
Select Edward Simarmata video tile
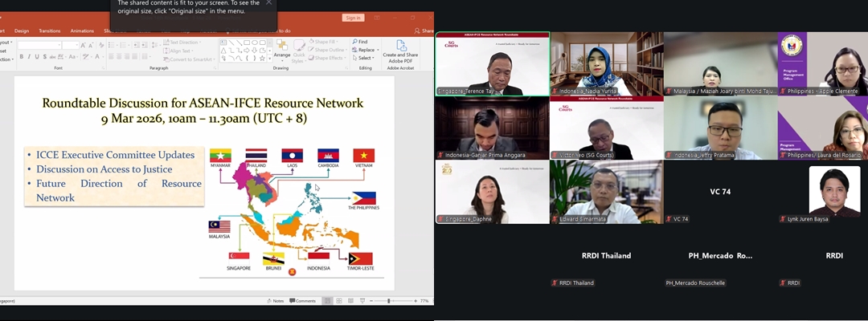click(x=606, y=193)
